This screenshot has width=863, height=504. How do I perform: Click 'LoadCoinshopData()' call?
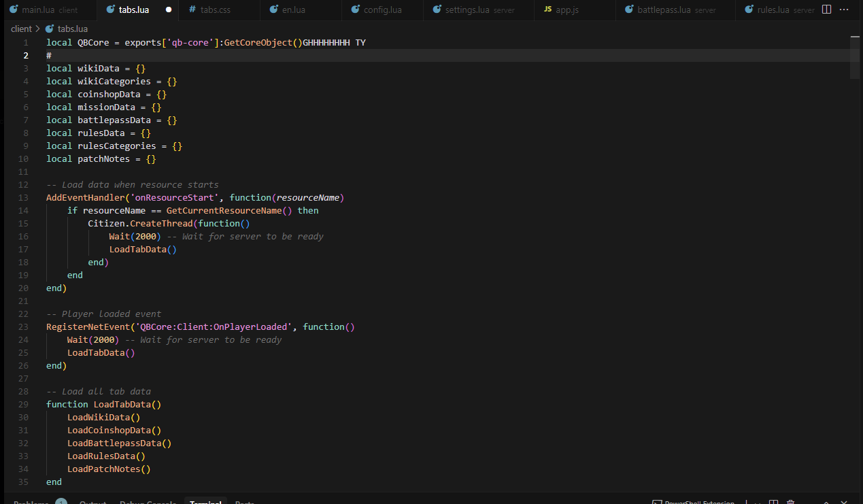point(114,430)
